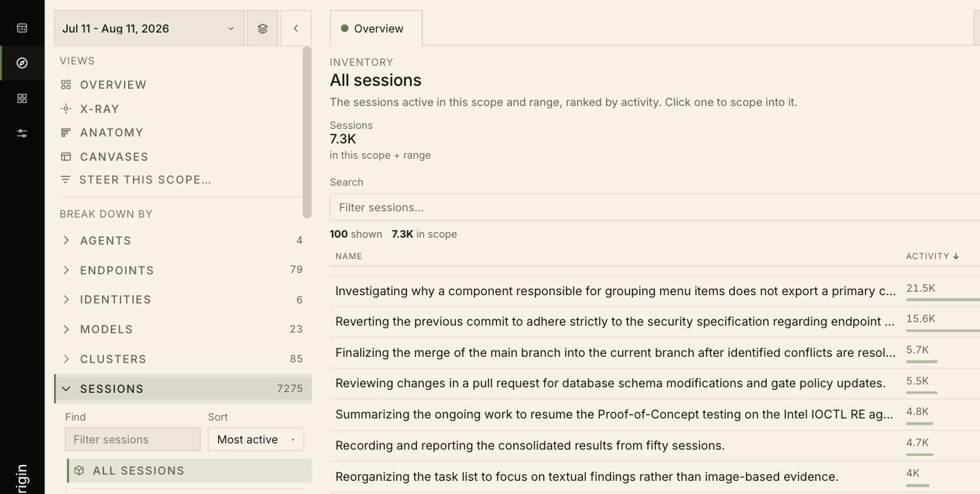Open session about reverting the previous commit
Viewport: 980px width, 494px height.
point(616,321)
